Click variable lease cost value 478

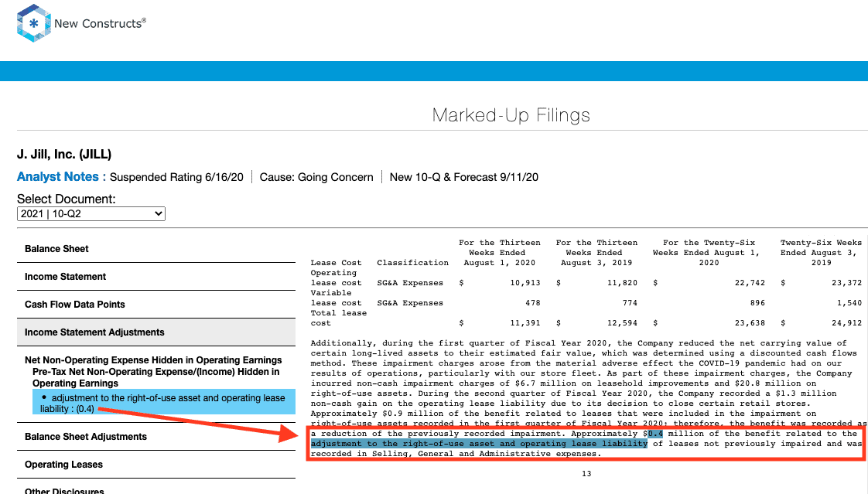[532, 303]
